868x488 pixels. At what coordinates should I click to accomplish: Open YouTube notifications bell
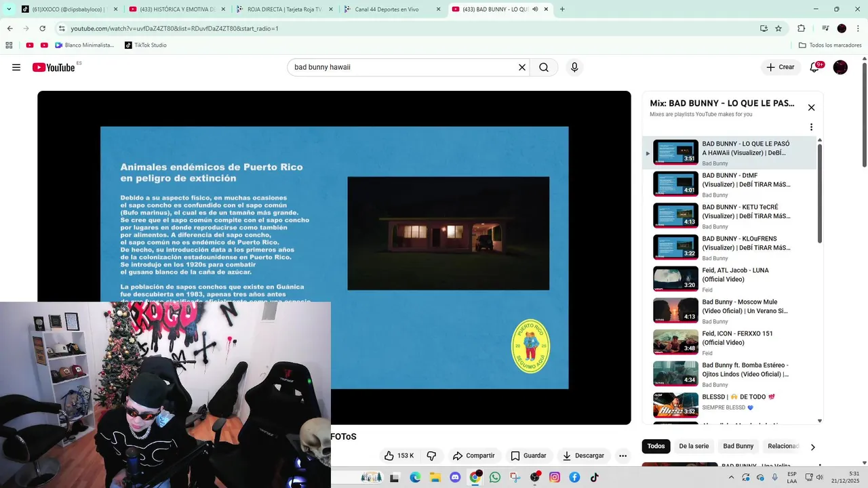[816, 67]
